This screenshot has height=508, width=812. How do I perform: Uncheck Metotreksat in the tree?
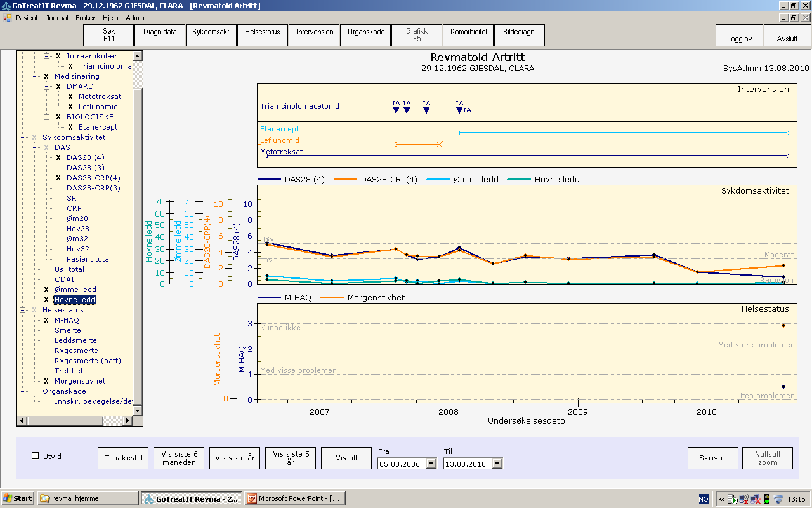[70, 97]
